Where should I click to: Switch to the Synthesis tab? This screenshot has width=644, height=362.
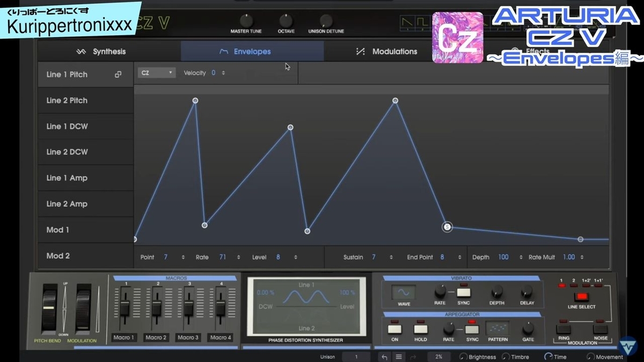click(x=109, y=51)
